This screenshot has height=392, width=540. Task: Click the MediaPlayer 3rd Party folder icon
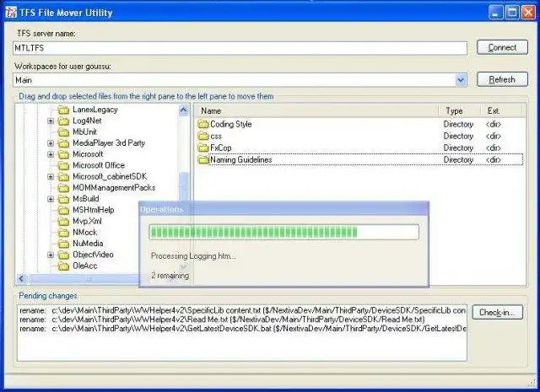click(63, 143)
